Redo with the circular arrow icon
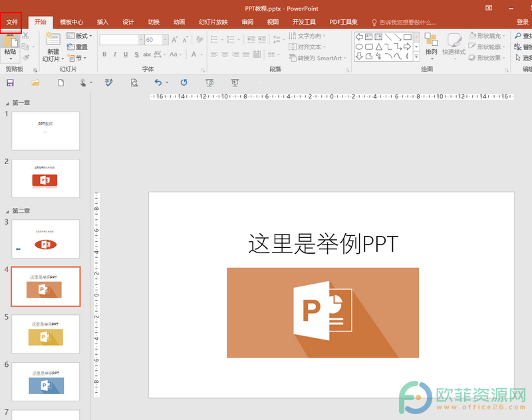532x420 pixels. point(184,82)
